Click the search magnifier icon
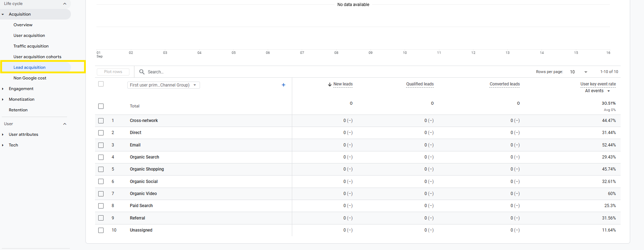Viewport: 644px width, 250px height. (x=142, y=72)
